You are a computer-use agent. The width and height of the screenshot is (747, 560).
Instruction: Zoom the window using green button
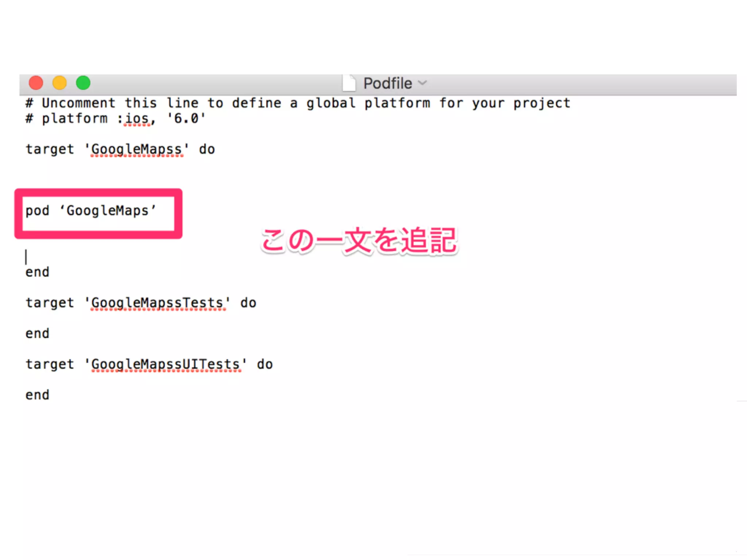[83, 83]
